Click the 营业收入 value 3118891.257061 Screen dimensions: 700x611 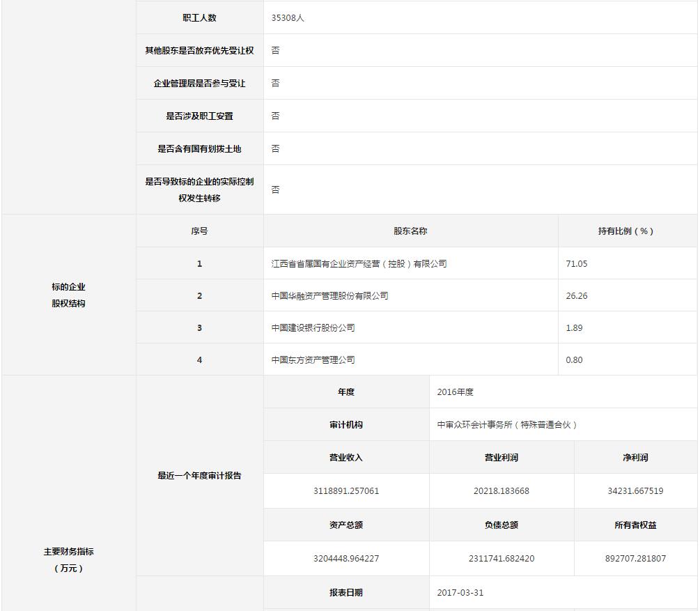pyautogui.click(x=346, y=491)
